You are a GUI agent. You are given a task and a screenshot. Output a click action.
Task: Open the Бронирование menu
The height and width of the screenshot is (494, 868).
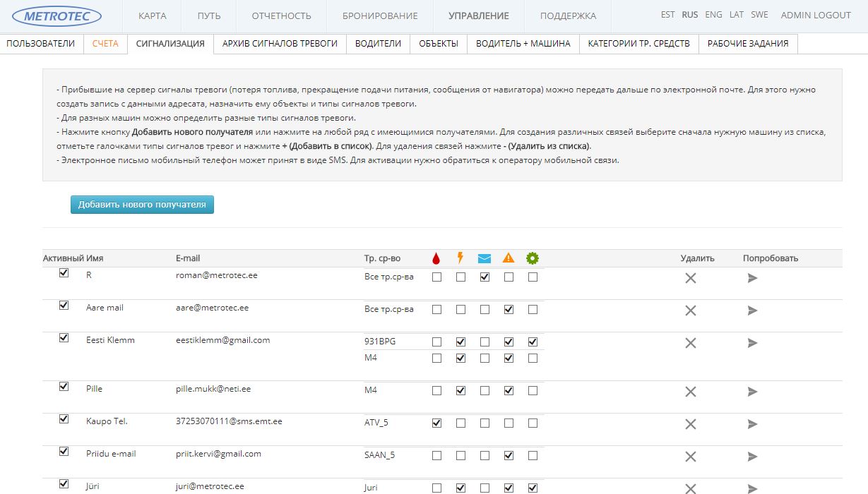[380, 16]
